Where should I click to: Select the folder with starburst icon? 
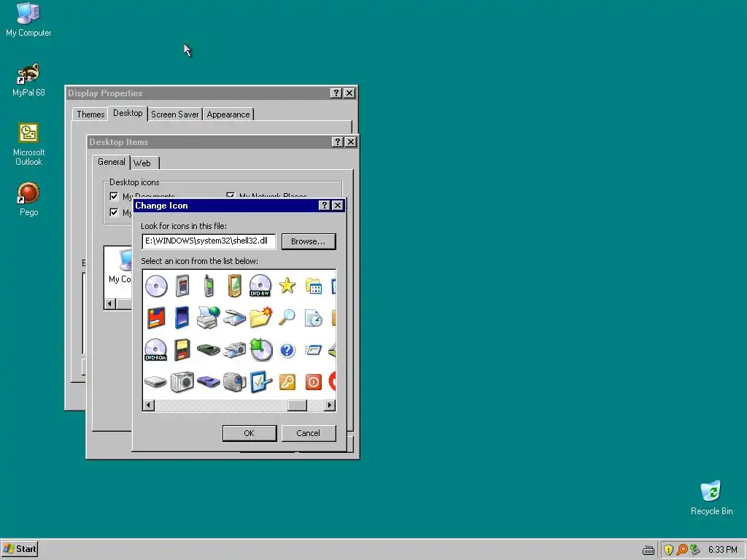[260, 318]
